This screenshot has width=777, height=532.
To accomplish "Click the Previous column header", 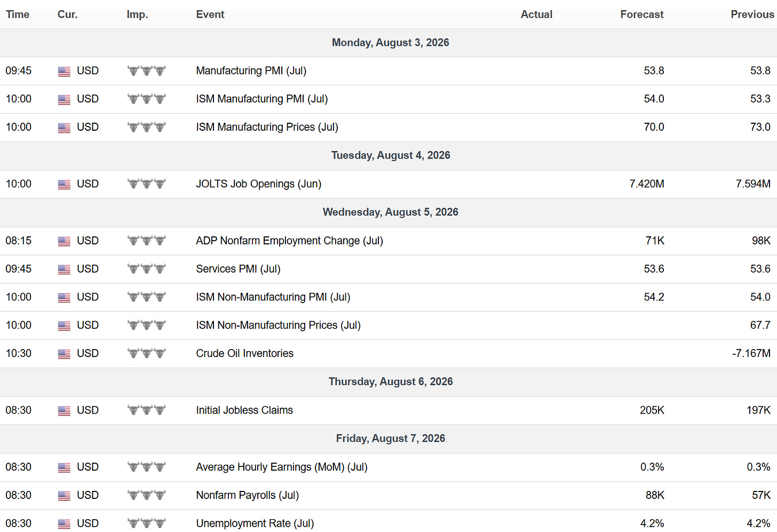I will pyautogui.click(x=752, y=14).
